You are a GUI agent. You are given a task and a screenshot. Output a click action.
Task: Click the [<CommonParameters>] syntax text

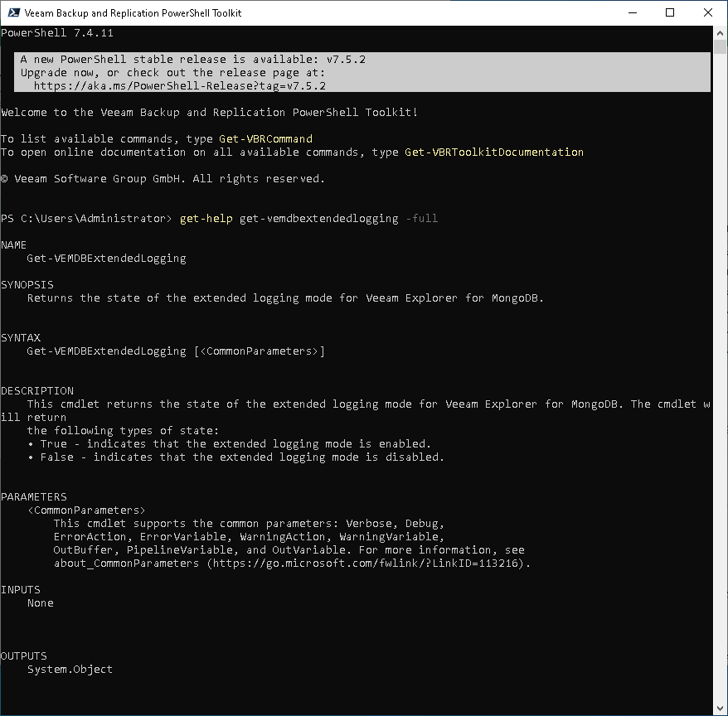[x=259, y=351]
